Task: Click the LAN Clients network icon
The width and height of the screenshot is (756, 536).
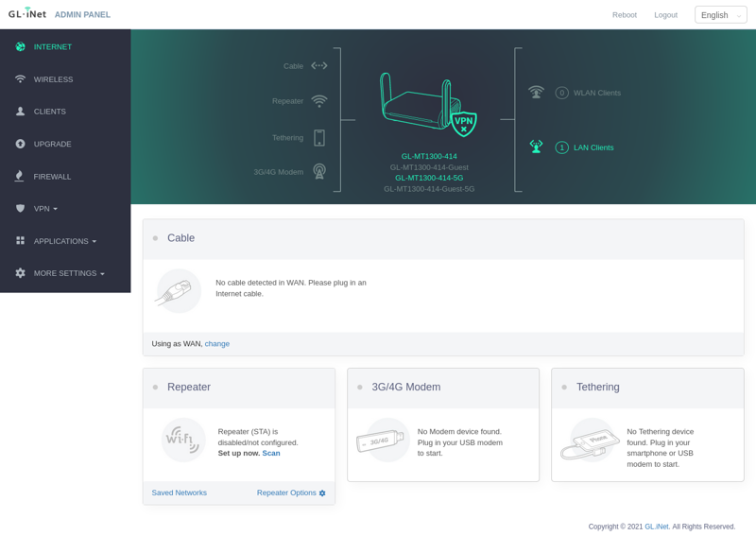Action: (536, 147)
